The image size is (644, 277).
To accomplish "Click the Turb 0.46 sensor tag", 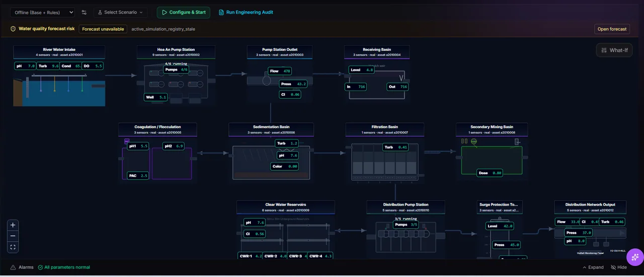I will pos(612,222).
